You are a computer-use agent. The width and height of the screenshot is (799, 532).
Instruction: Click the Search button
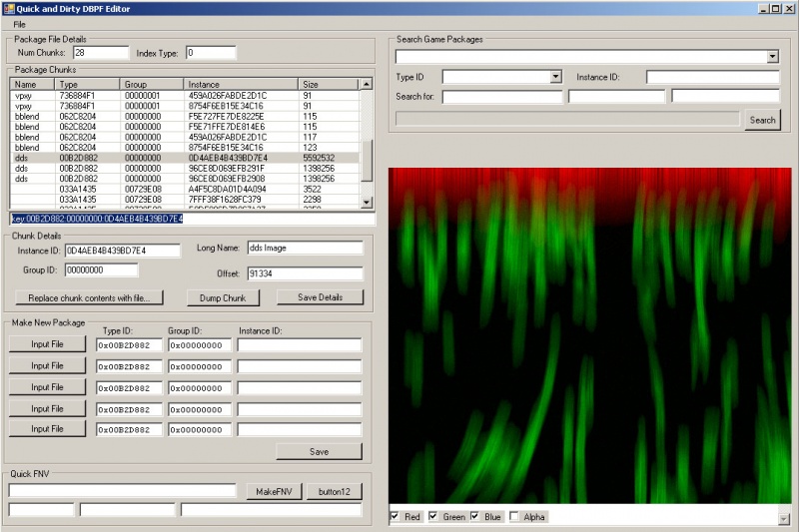coord(762,120)
